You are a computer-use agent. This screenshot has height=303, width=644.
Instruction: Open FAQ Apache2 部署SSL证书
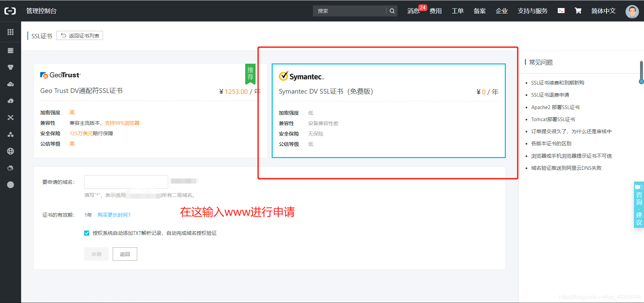555,107
